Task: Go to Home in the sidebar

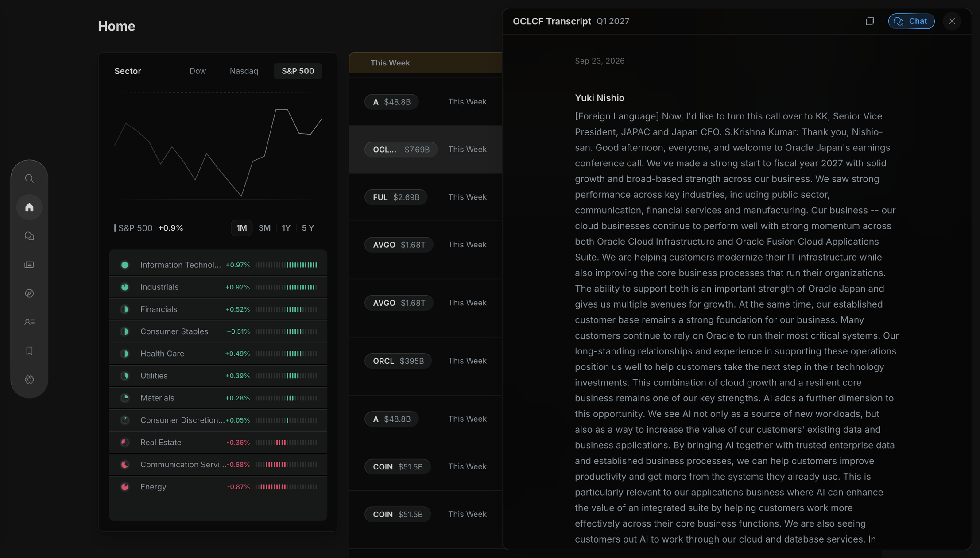Action: coord(29,207)
